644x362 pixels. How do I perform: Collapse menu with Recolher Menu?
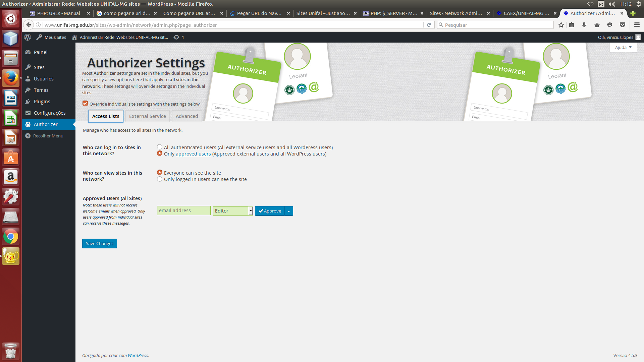(x=49, y=136)
